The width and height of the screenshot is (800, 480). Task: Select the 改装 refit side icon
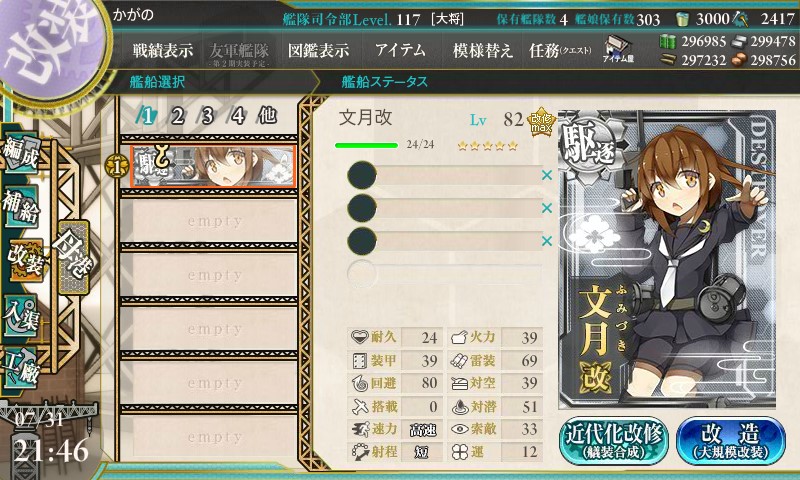pos(24,260)
